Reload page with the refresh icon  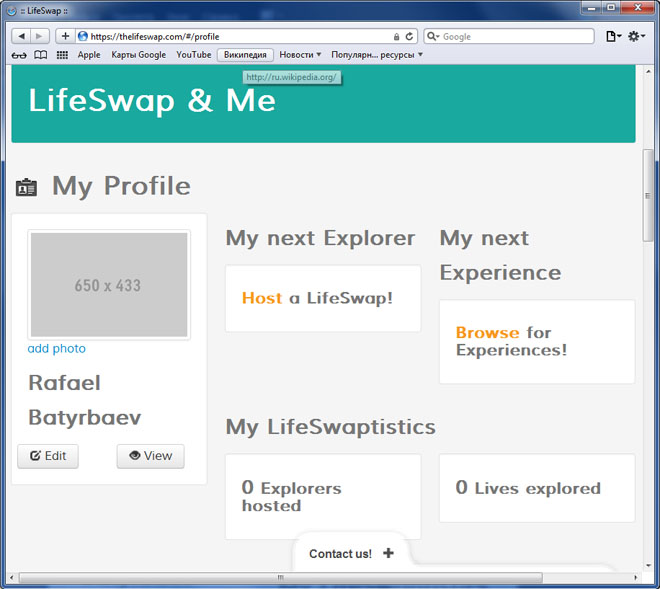point(409,36)
